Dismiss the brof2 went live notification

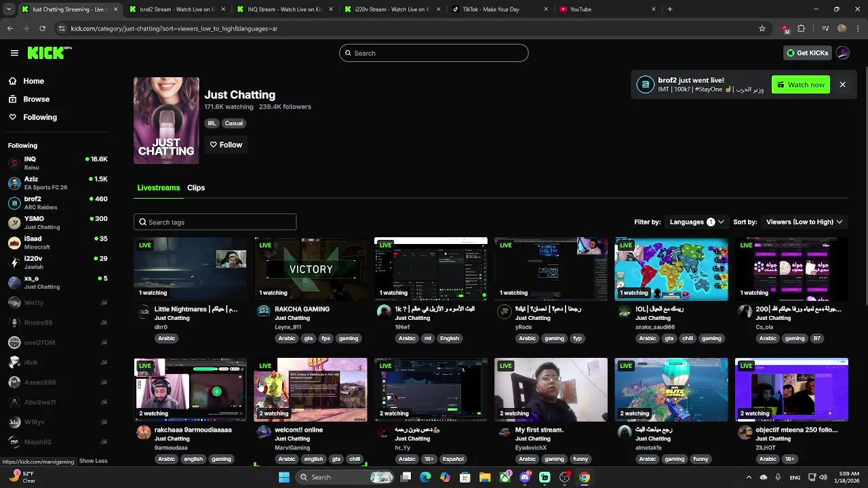click(x=842, y=85)
